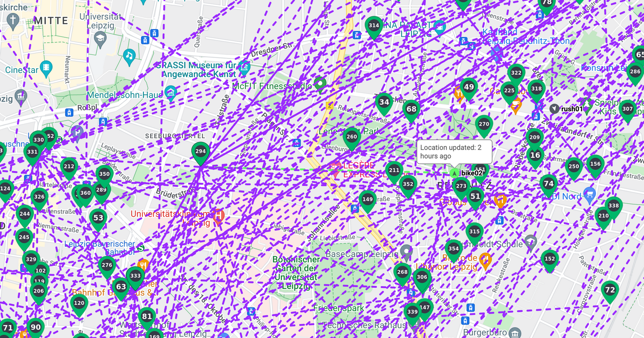644x338 pixels.
Task: Click stop marker number 34
Action: click(x=384, y=103)
